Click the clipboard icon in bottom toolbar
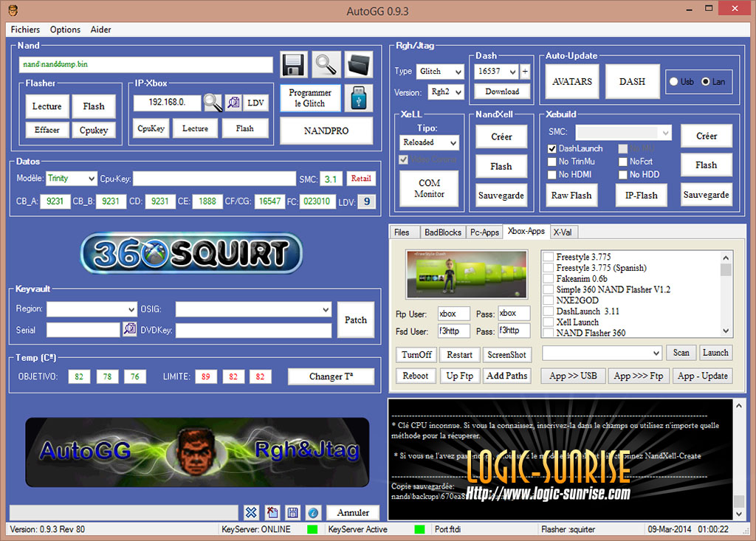 pyautogui.click(x=272, y=512)
